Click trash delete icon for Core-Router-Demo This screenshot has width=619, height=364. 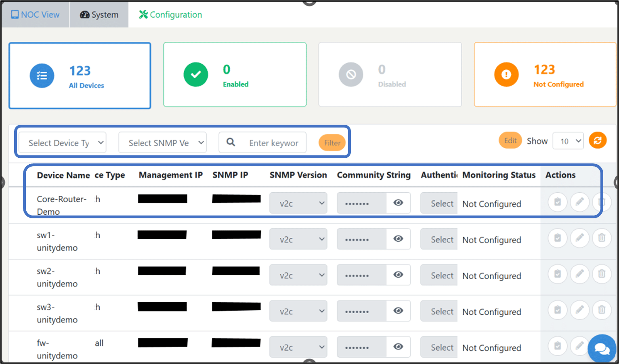602,202
